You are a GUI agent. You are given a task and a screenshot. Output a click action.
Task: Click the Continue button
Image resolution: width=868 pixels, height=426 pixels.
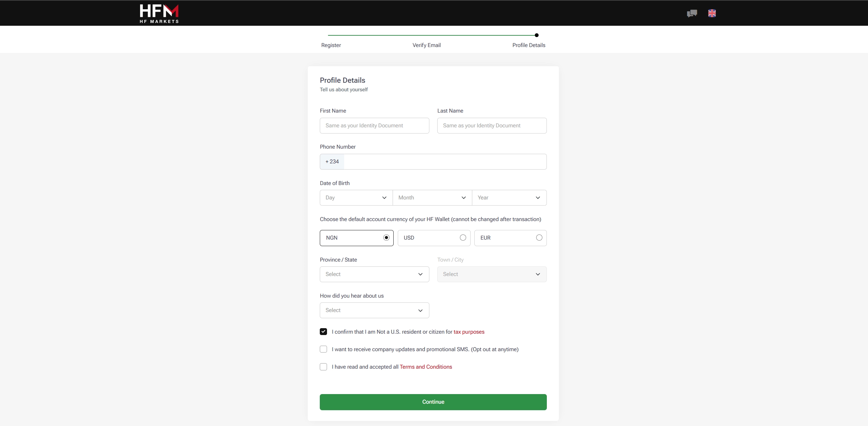(x=433, y=402)
